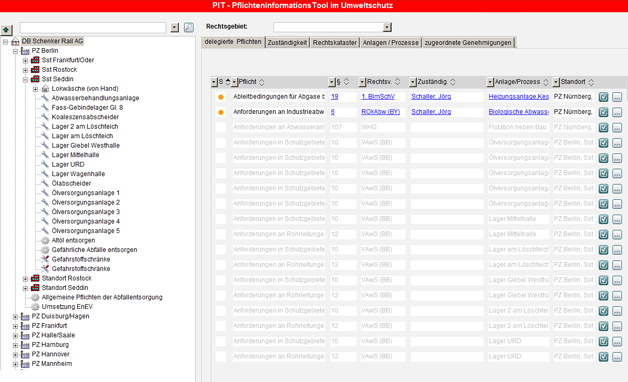Click ellipsis button in Ableitbedingungen row
The width and height of the screenshot is (628, 382).
[x=617, y=97]
